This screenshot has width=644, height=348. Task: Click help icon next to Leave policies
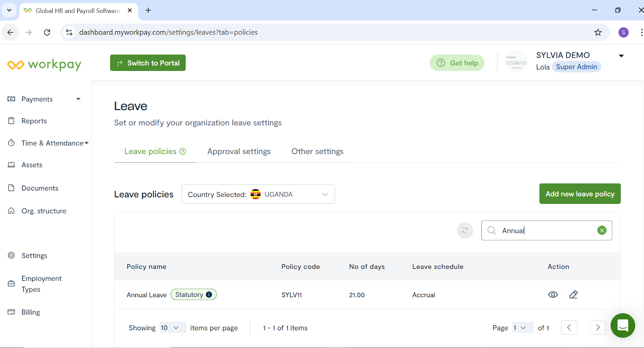click(x=183, y=151)
